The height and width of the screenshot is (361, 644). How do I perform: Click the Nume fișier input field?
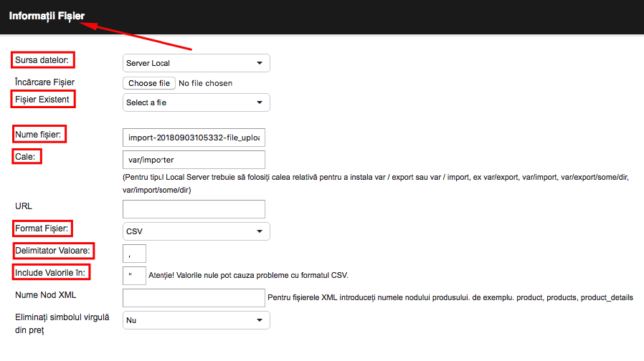tap(194, 138)
